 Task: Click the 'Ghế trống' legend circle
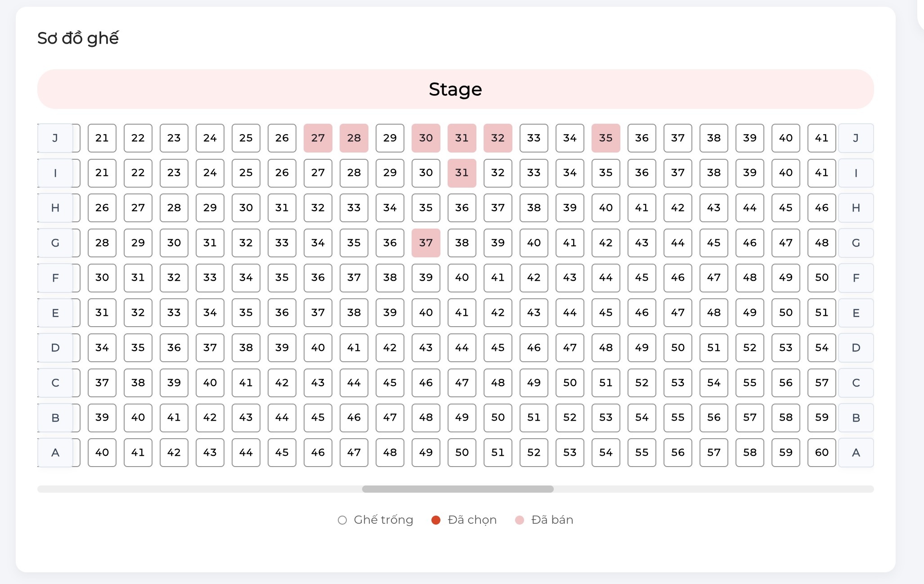click(342, 520)
